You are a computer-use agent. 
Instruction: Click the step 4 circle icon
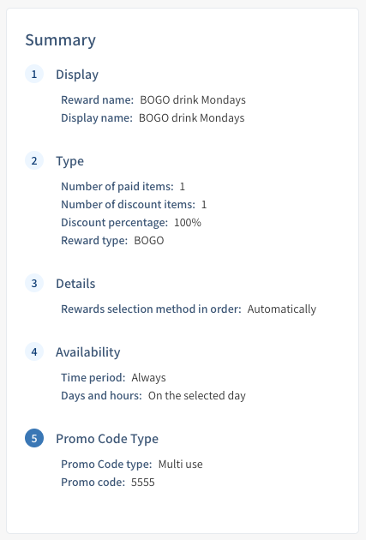[x=34, y=352]
